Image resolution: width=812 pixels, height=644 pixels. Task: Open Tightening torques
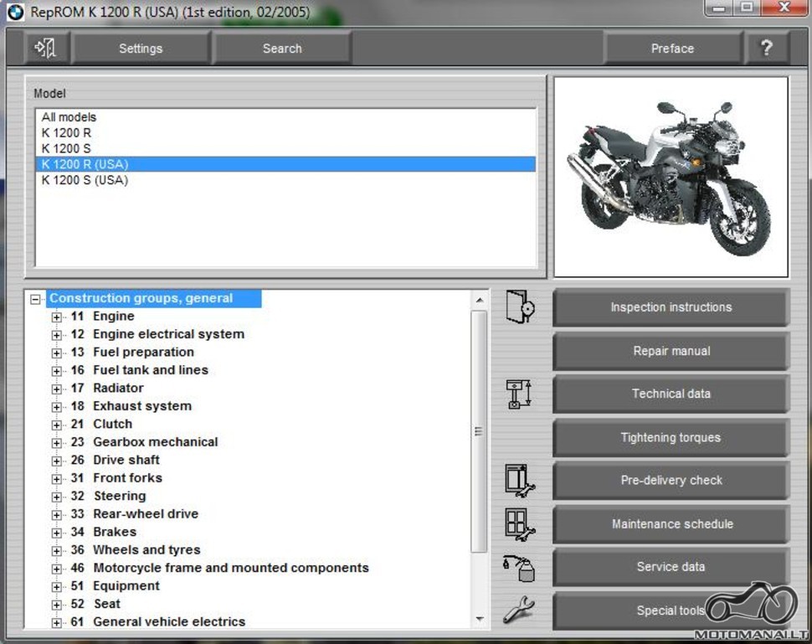tap(671, 437)
